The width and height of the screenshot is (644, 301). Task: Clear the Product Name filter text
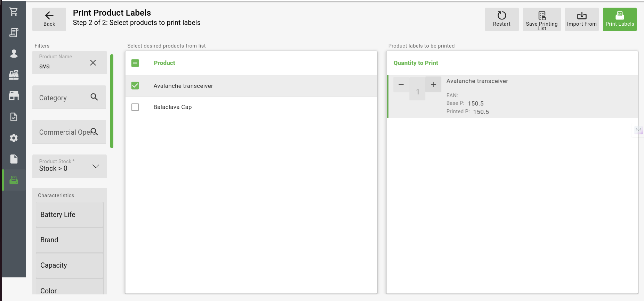[93, 63]
